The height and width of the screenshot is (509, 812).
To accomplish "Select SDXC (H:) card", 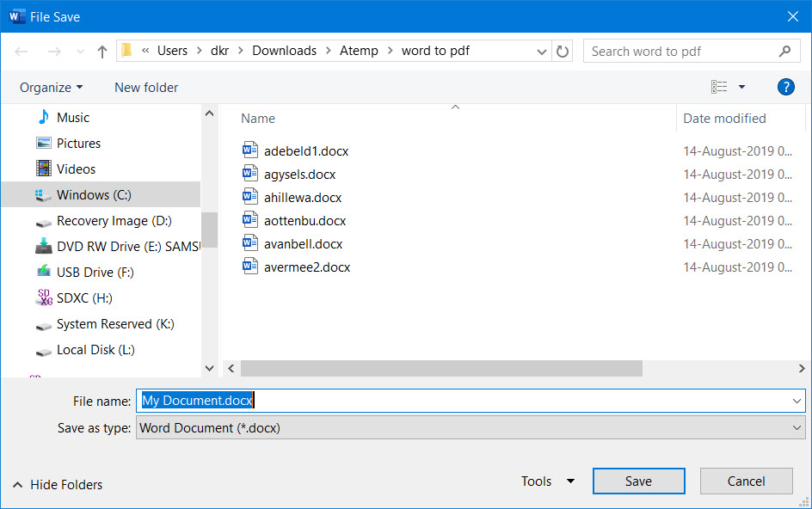I will point(84,298).
